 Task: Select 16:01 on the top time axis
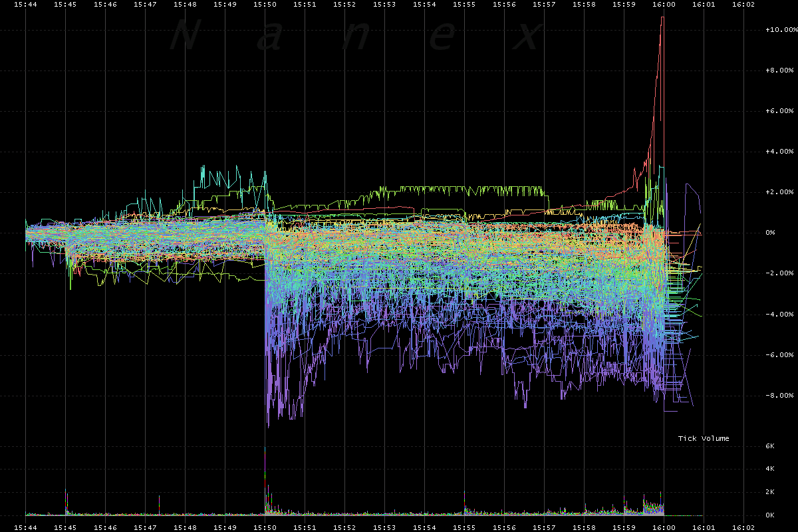[x=704, y=4]
